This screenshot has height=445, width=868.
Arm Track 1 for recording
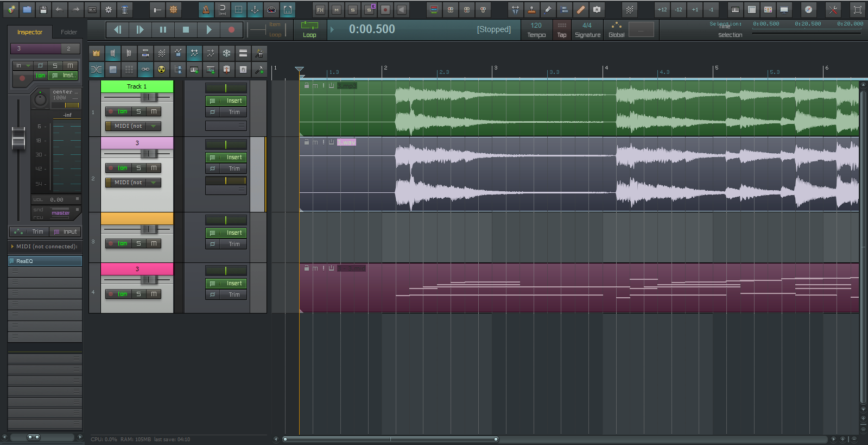110,111
